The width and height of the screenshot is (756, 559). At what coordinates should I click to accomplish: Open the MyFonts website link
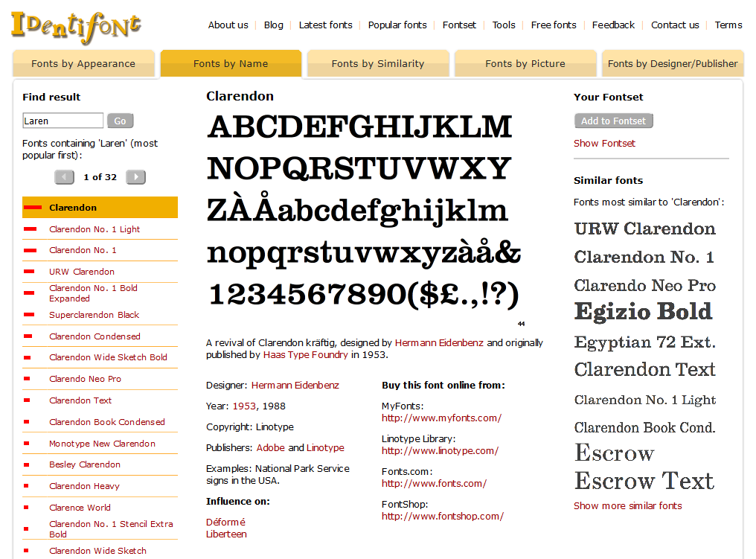[442, 418]
